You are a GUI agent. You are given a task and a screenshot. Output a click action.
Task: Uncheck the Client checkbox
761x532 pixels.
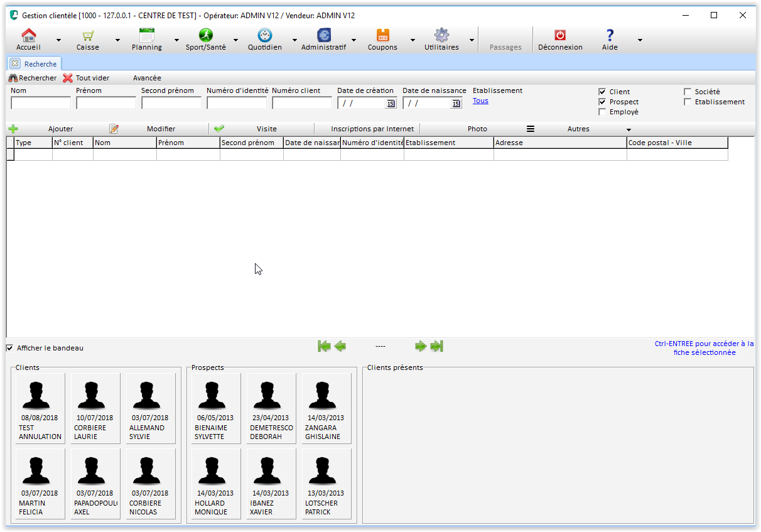click(x=602, y=92)
